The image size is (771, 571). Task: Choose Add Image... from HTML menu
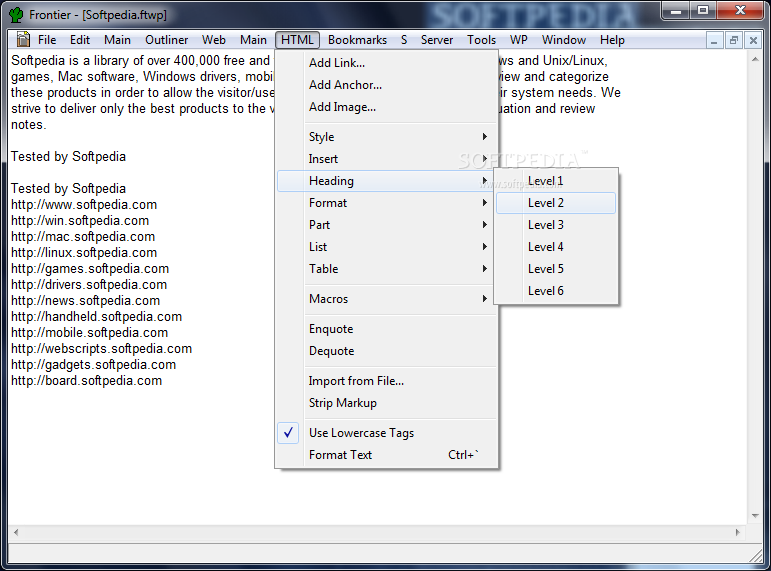pos(387,107)
